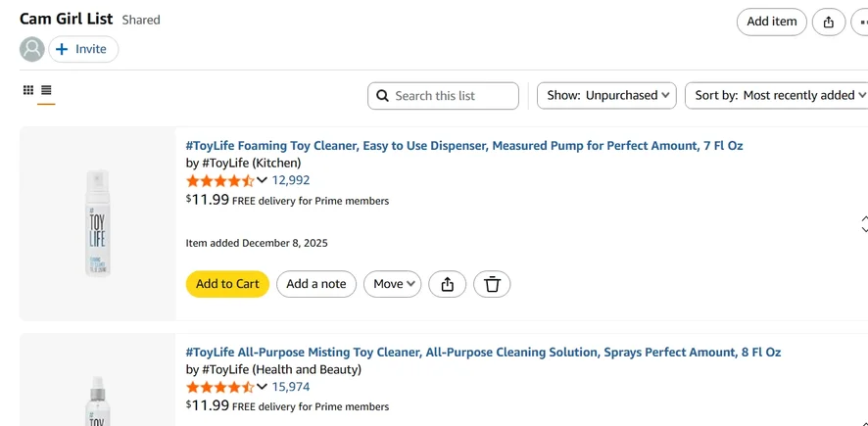Viewport: 868px width, 426px height.
Task: Open the Sort by dropdown
Action: pyautogui.click(x=779, y=96)
